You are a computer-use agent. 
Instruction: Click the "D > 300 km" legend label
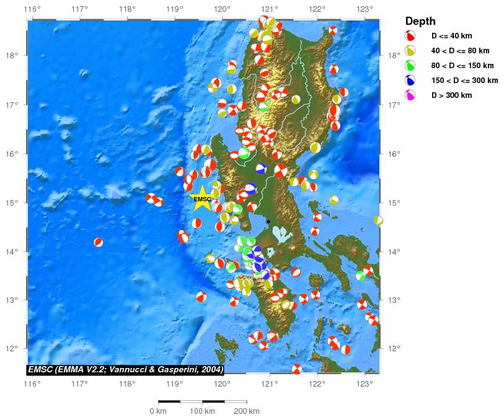pyautogui.click(x=451, y=95)
